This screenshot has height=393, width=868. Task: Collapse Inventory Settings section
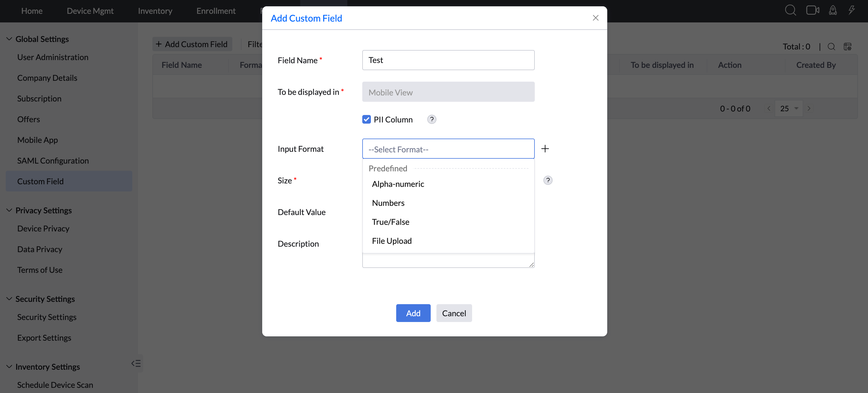click(9, 367)
